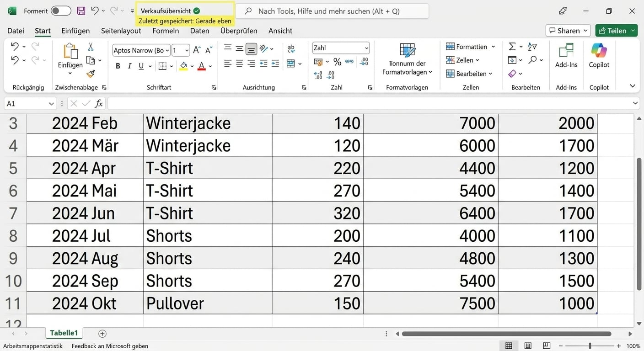Click the Format Painter brush icon
This screenshot has width=644, height=351.
(x=91, y=74)
